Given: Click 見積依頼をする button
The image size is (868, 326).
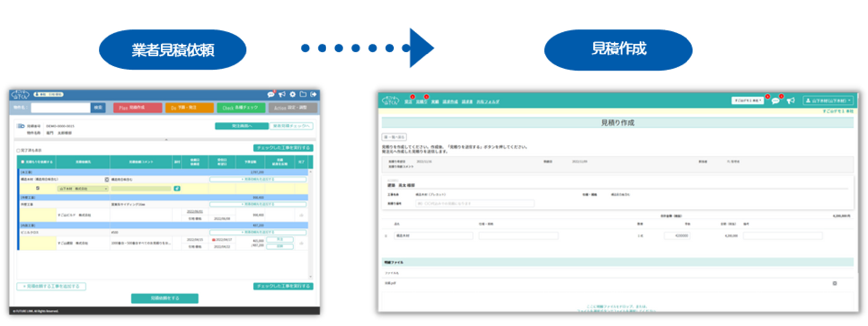Looking at the screenshot, I should pos(165,298).
